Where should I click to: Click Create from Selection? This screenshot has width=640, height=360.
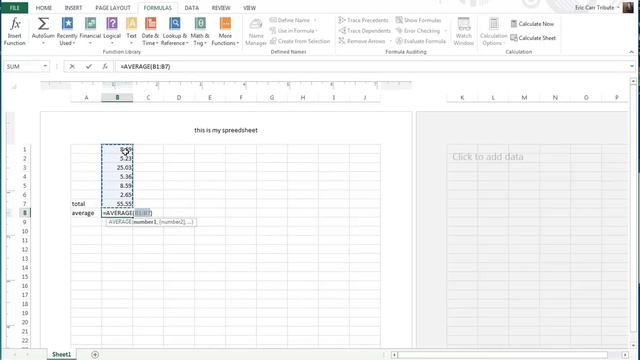click(300, 41)
